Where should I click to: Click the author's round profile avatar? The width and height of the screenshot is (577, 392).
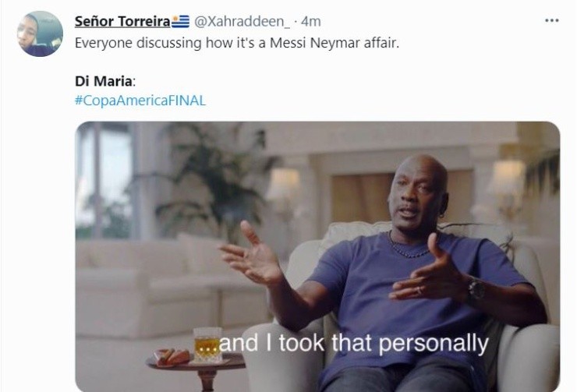coord(40,34)
